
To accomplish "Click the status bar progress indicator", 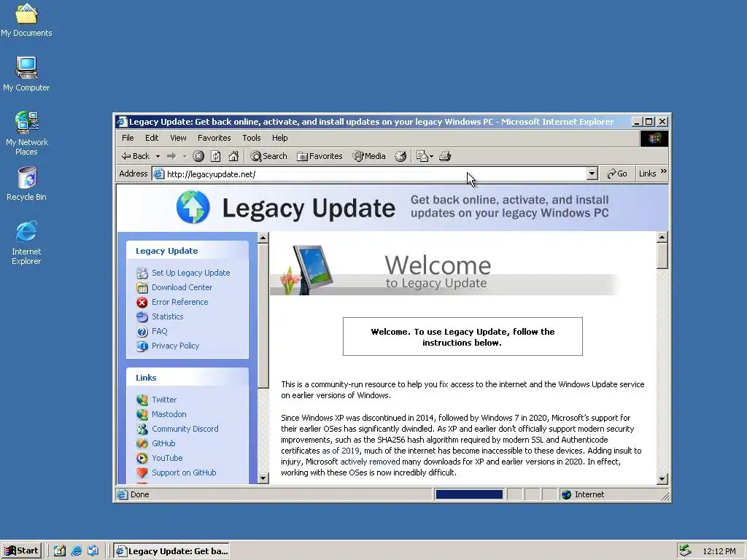I will (469, 495).
